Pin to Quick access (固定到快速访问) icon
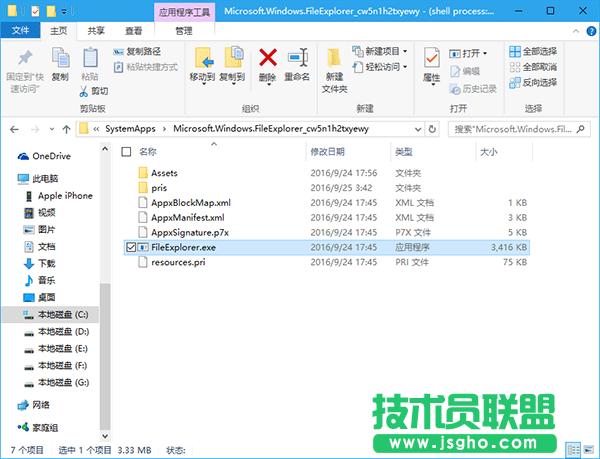 click(26, 60)
